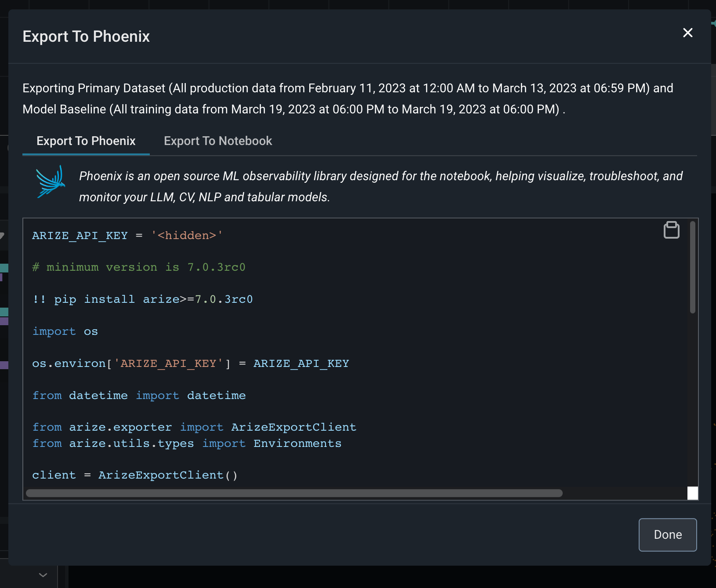Close the Export To Phoenix dialog
716x588 pixels.
tap(687, 33)
